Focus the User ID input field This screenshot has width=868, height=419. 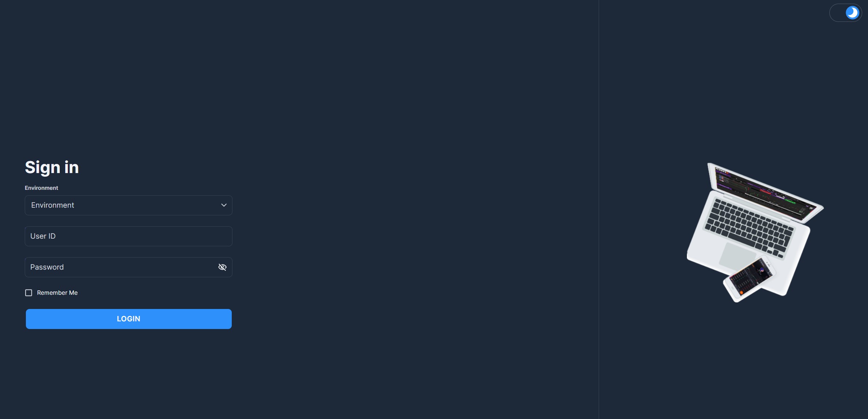pos(128,236)
